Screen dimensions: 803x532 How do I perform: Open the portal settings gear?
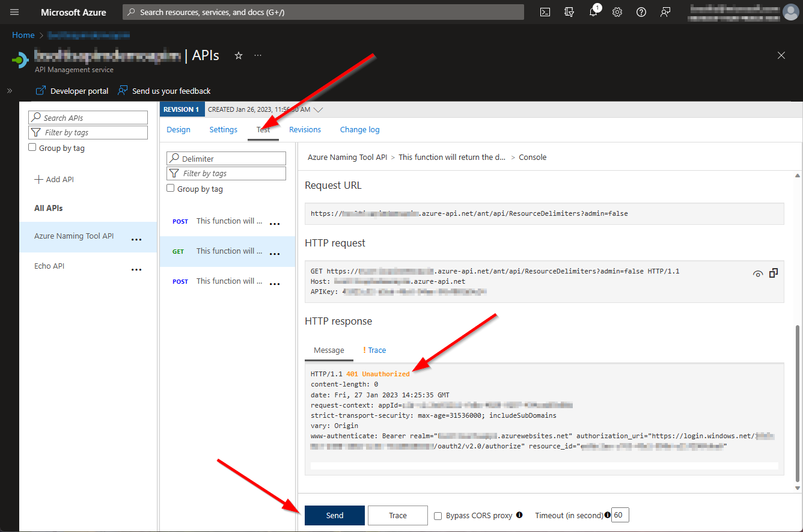(617, 12)
